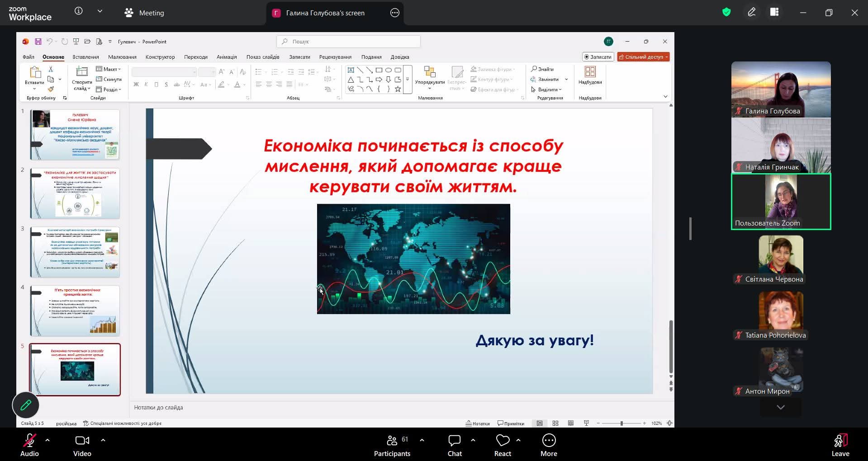
Task: Expand video options arrow next to Video
Action: pos(103,440)
